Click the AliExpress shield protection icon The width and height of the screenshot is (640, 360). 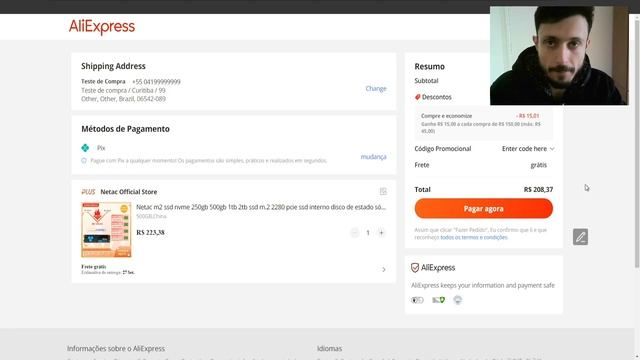click(x=415, y=268)
